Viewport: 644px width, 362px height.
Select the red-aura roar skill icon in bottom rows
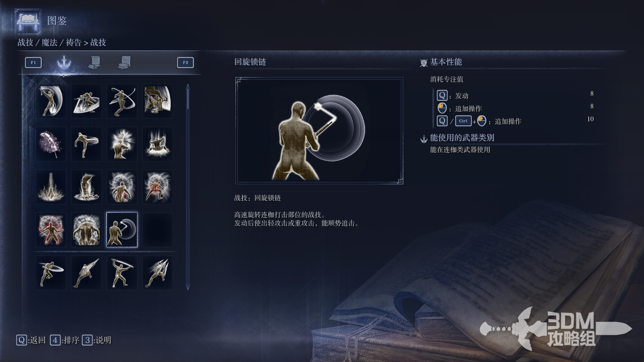[x=51, y=230]
